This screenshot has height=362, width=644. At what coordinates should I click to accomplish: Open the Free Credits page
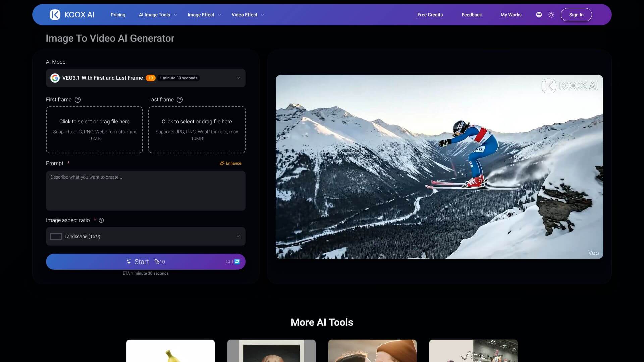coord(430,15)
